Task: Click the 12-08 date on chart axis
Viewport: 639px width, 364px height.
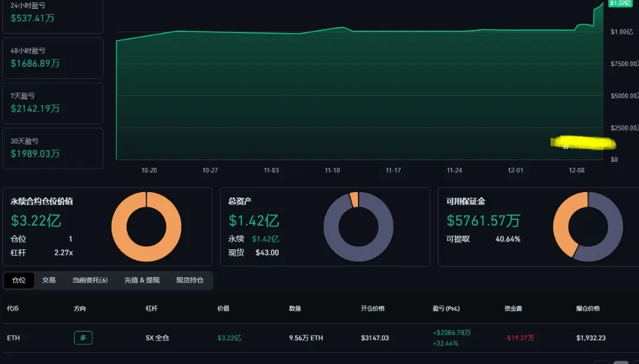Action: 577,170
